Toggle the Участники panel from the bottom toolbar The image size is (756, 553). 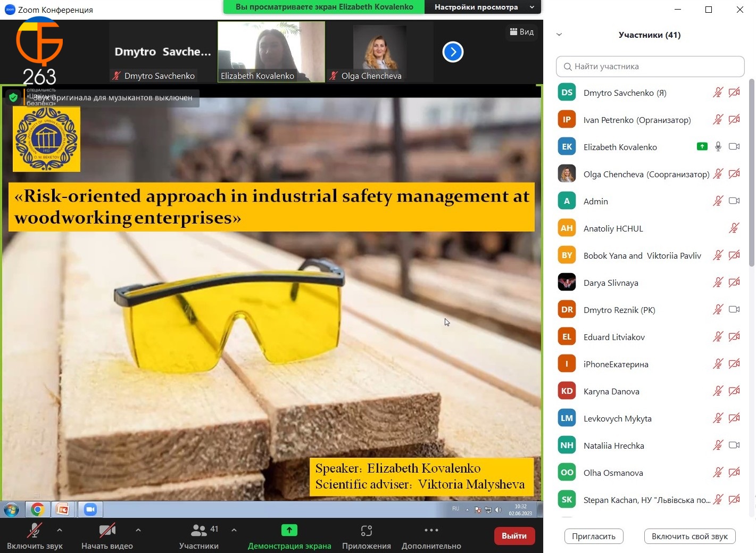click(x=199, y=536)
